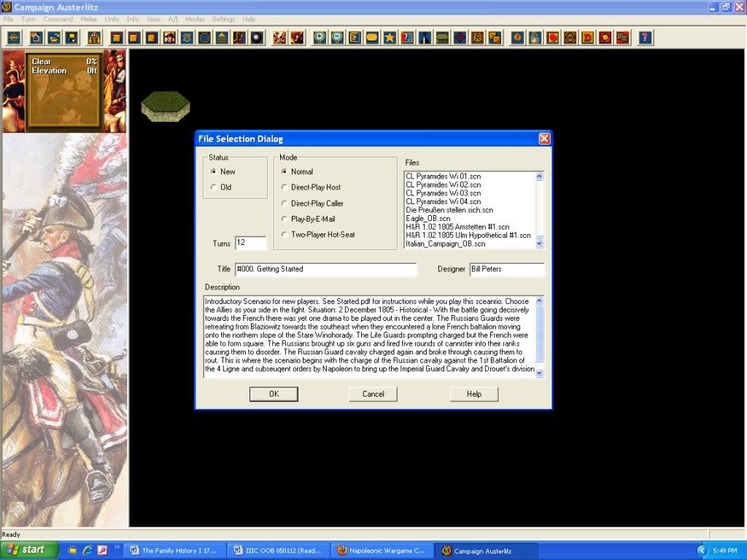
Task: Click the new scenario document icon
Action: (36, 38)
